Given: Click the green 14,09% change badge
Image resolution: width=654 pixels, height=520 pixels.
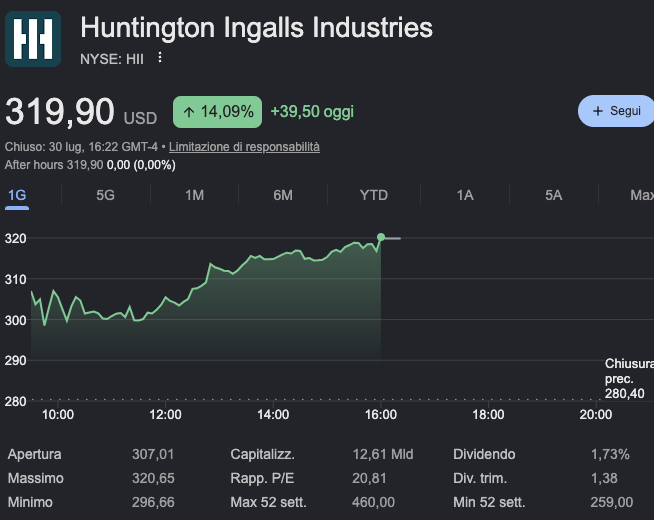Looking at the screenshot, I should pyautogui.click(x=218, y=112).
